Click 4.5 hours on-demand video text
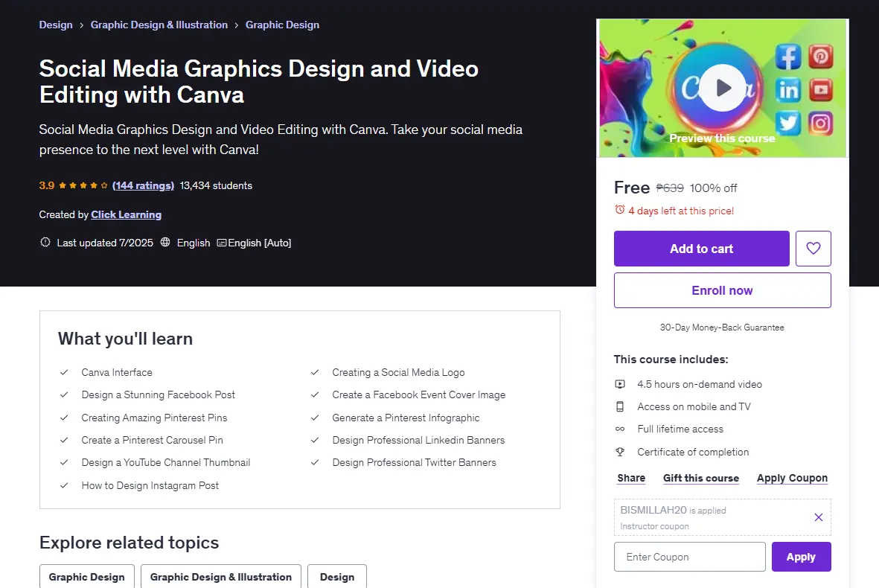The height and width of the screenshot is (588, 879). [700, 384]
